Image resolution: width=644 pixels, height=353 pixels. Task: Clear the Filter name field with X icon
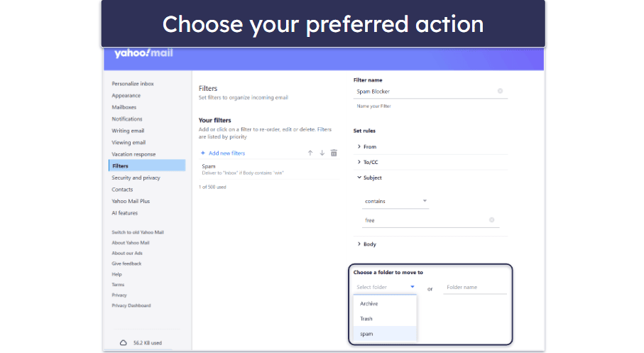(x=500, y=91)
